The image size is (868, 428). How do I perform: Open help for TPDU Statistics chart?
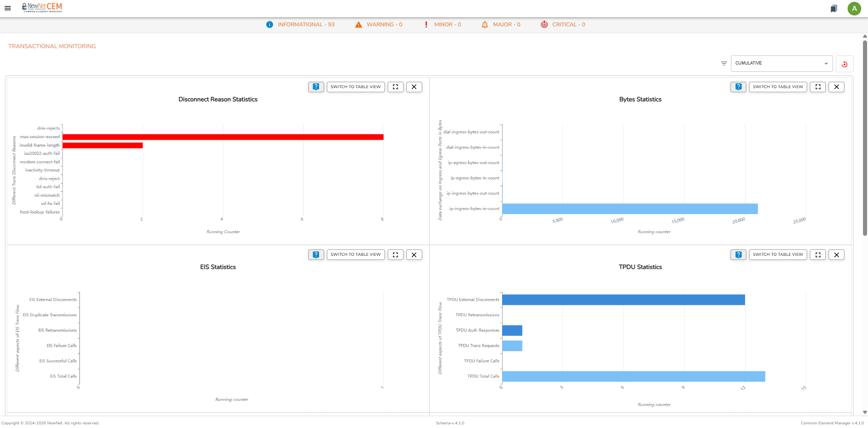point(738,254)
